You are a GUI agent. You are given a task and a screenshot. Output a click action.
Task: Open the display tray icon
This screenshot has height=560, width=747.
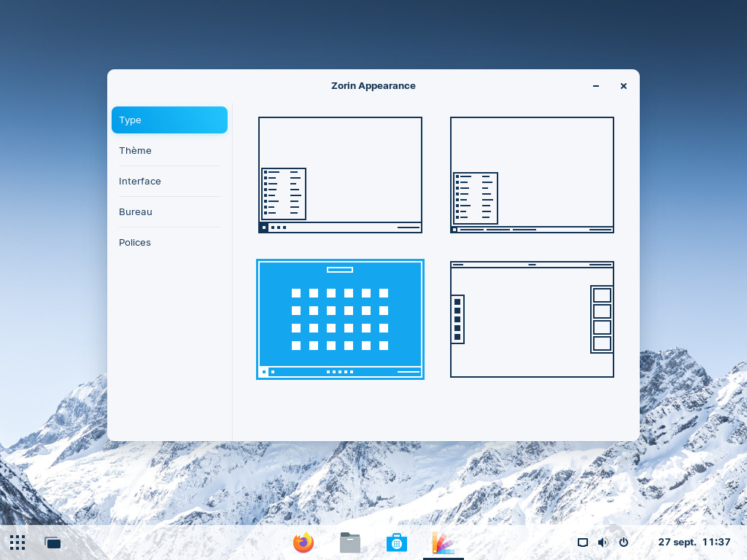583,542
